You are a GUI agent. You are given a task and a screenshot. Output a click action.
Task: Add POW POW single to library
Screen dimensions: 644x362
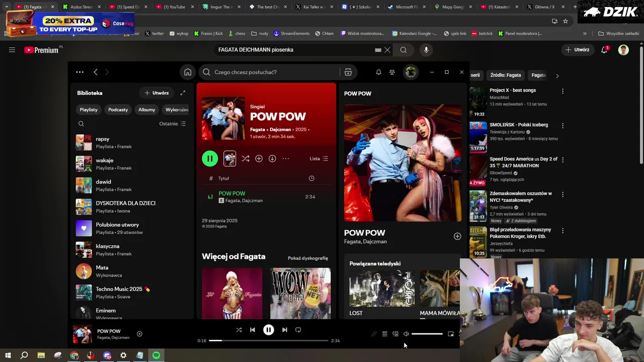pos(259,158)
